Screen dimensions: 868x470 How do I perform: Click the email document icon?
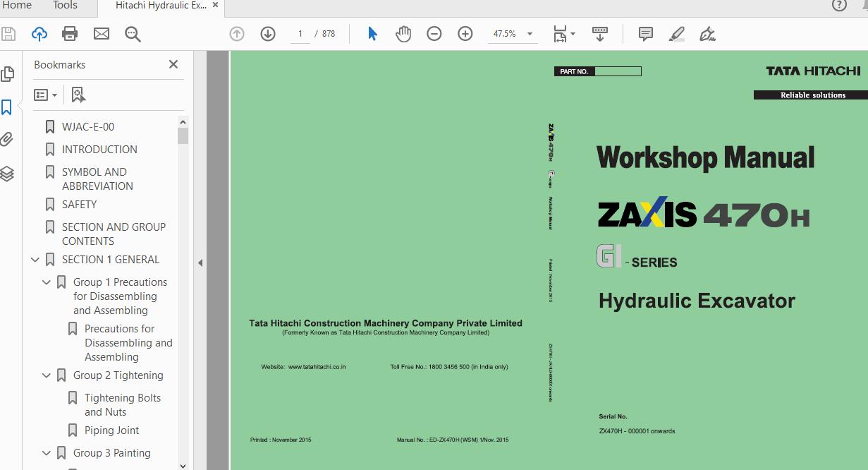(x=101, y=33)
